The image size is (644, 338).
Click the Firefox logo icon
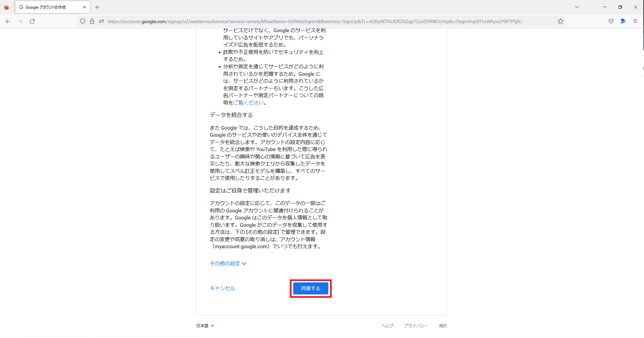click(7, 7)
